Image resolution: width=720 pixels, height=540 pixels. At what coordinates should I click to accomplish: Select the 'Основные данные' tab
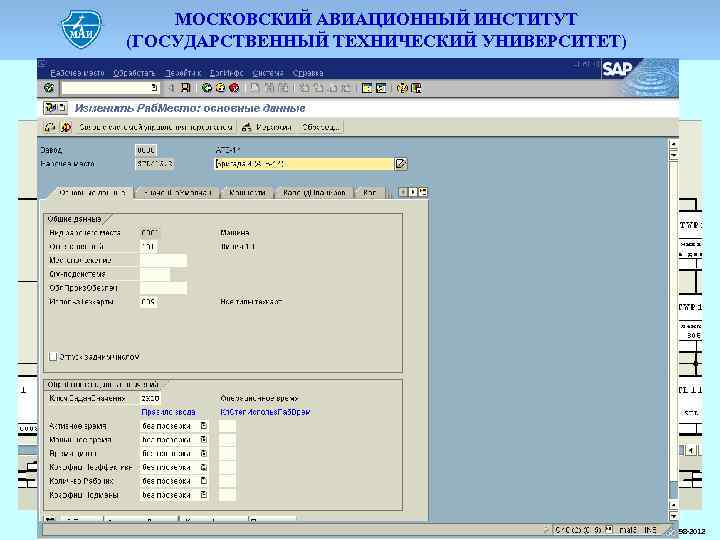tap(92, 193)
